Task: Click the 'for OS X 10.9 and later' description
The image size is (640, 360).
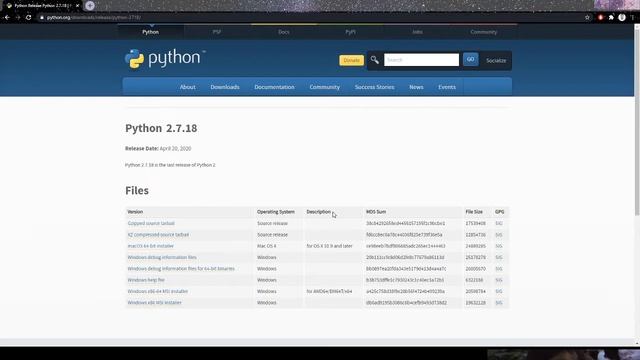Action: click(329, 246)
